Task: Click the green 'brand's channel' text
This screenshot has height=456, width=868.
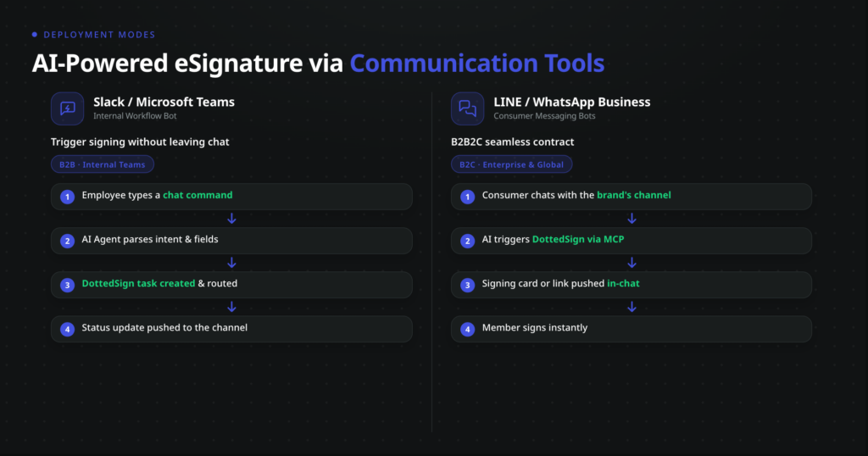Action: tap(634, 195)
